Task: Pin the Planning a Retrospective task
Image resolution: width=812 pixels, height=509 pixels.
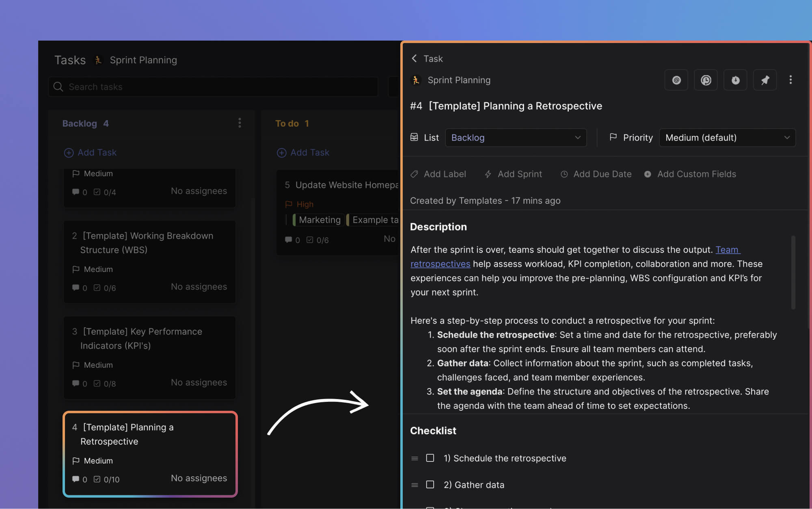Action: click(765, 80)
